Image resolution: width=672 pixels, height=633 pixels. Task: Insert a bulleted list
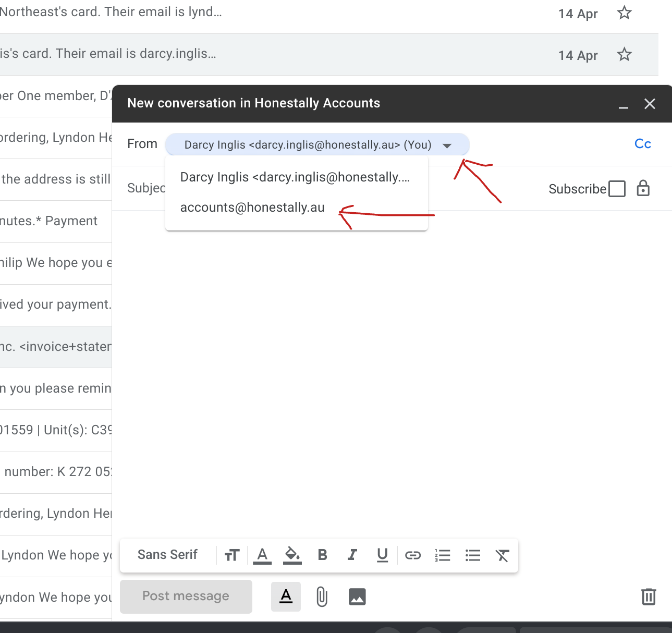pyautogui.click(x=473, y=555)
